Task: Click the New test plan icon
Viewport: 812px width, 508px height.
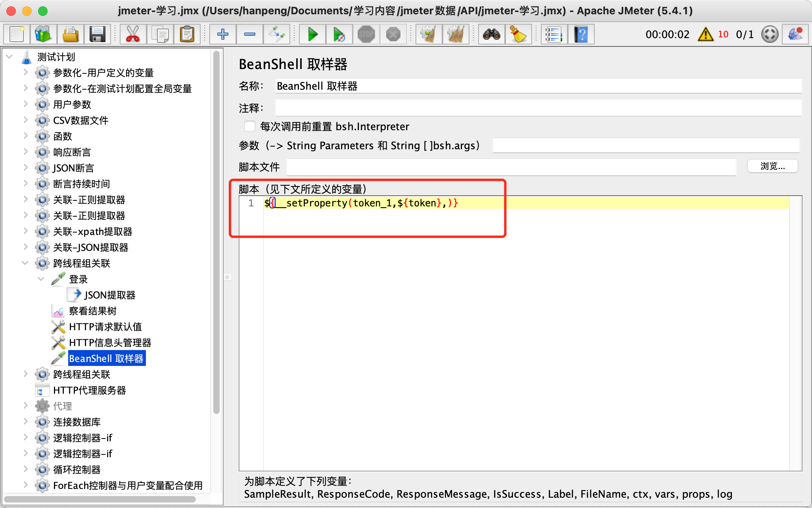Action: (x=17, y=34)
